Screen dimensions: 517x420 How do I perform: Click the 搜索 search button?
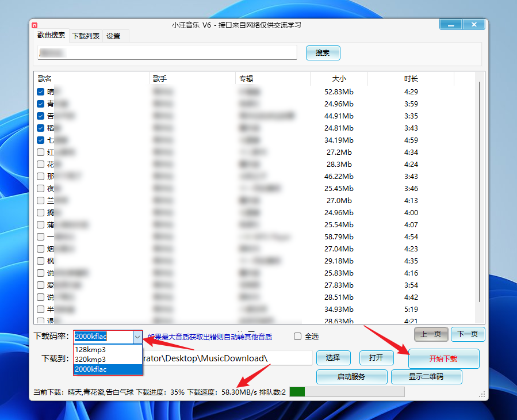click(x=323, y=53)
